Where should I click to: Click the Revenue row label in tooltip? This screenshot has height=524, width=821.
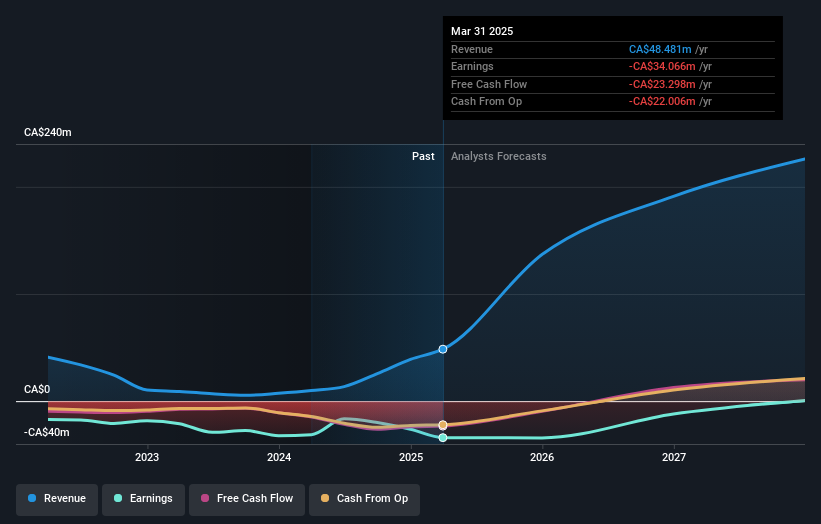coord(472,49)
